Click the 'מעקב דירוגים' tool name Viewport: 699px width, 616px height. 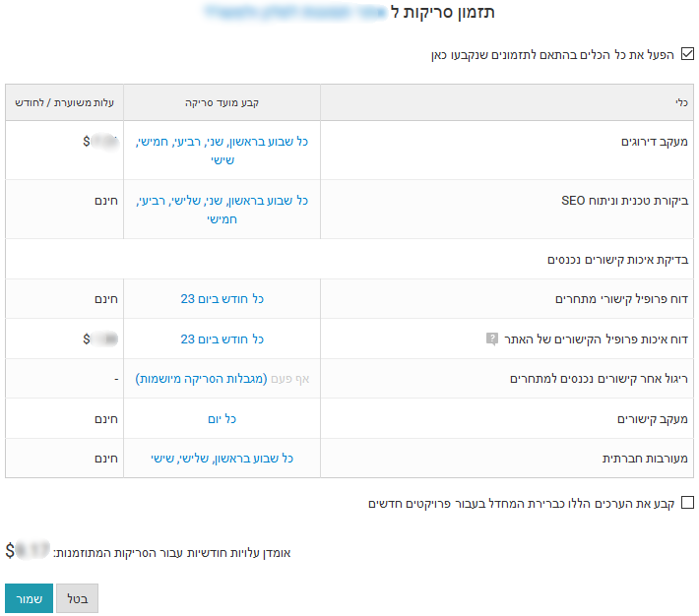[x=655, y=142]
